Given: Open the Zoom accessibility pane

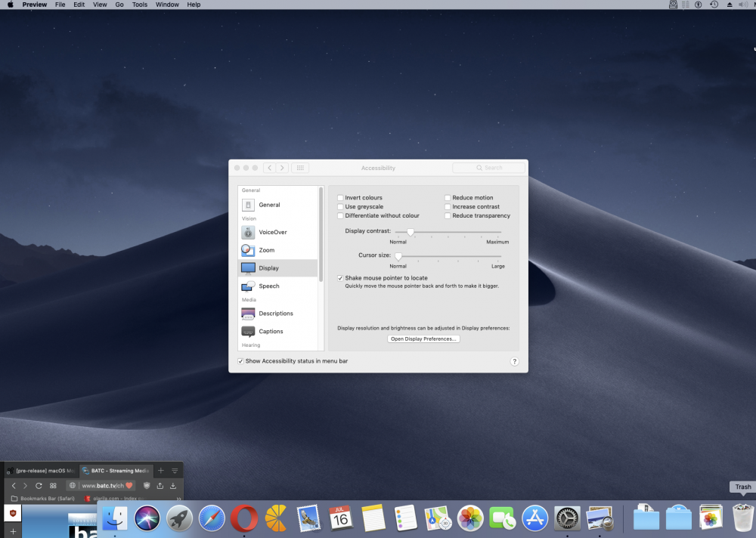Looking at the screenshot, I should coord(278,250).
